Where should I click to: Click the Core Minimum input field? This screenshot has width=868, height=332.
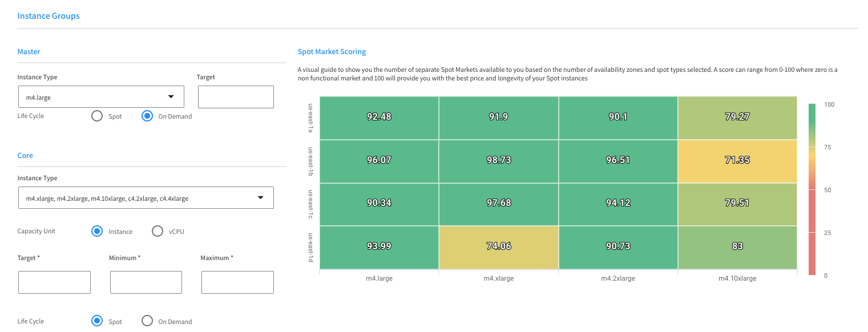(x=146, y=282)
